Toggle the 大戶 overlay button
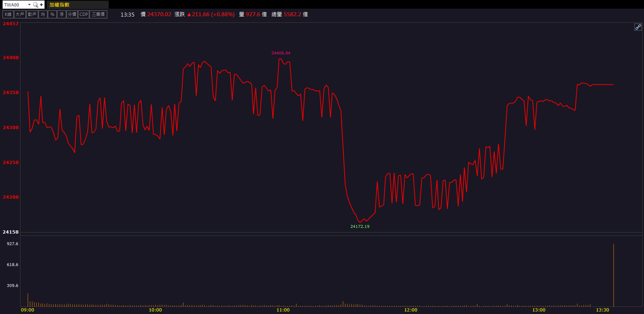The image size is (644, 314). 20,14
